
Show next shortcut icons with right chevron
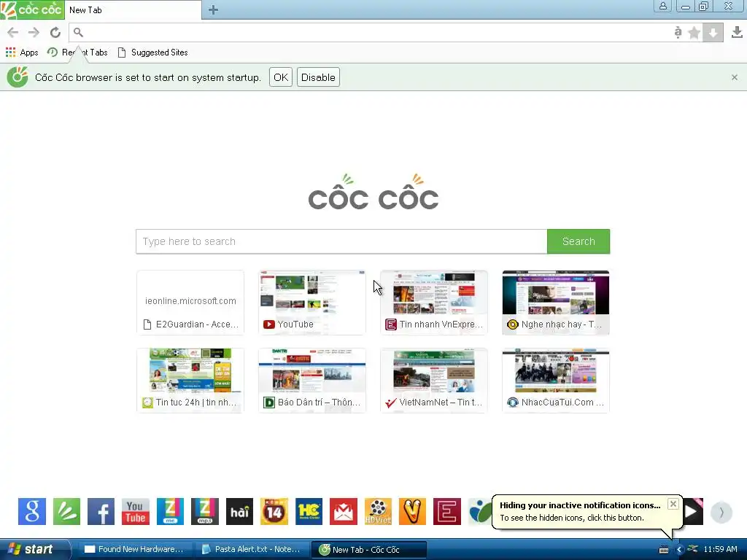point(721,513)
